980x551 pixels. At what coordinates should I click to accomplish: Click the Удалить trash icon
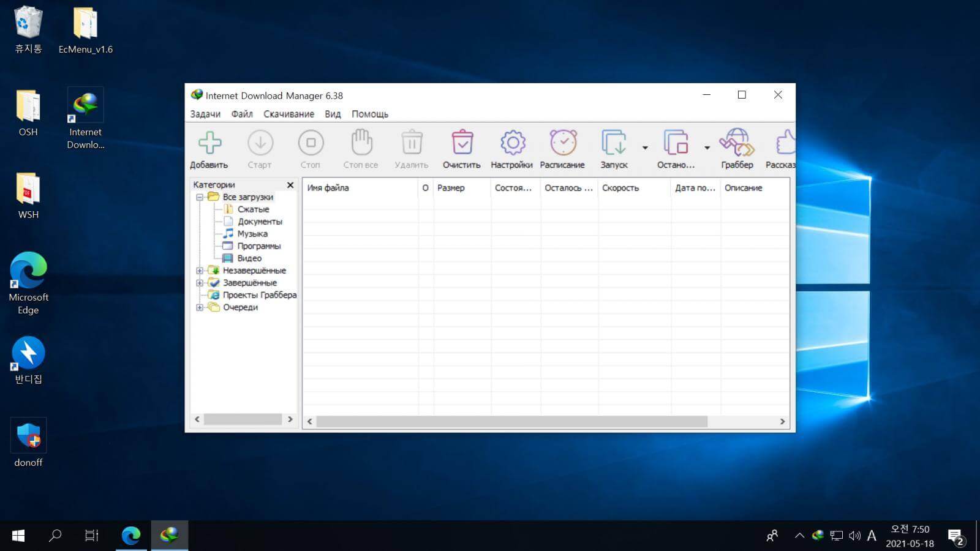click(412, 142)
